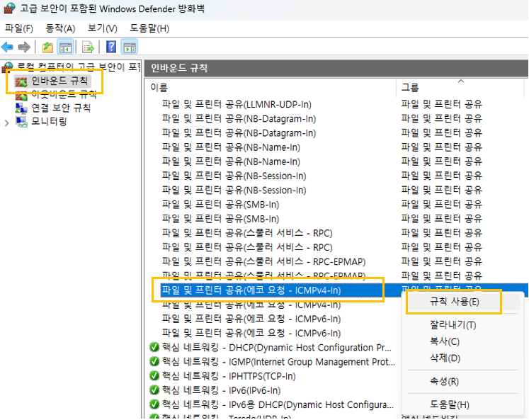Open 속성(R) from context menu
Image resolution: width=529 pixels, height=420 pixels.
click(444, 382)
